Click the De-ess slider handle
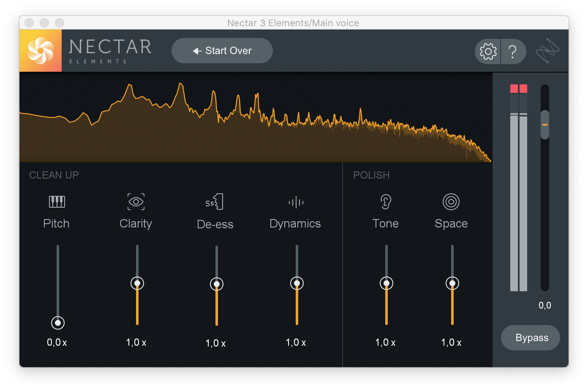 (x=217, y=284)
